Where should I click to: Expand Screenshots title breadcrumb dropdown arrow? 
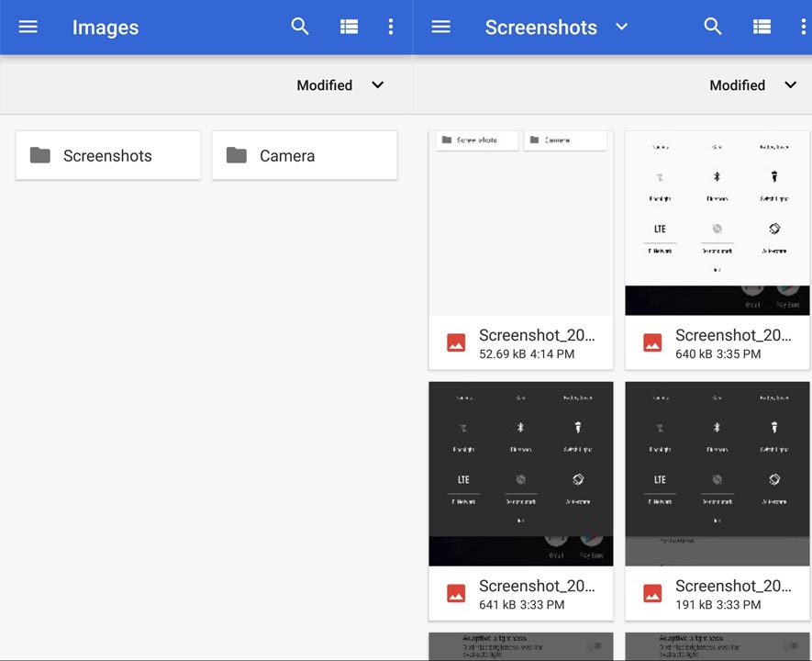[621, 27]
